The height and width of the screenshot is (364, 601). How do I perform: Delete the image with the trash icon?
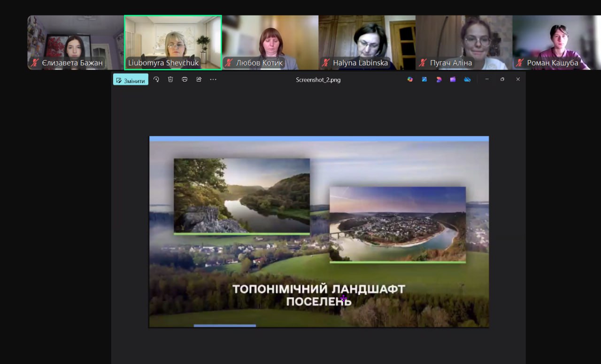170,80
